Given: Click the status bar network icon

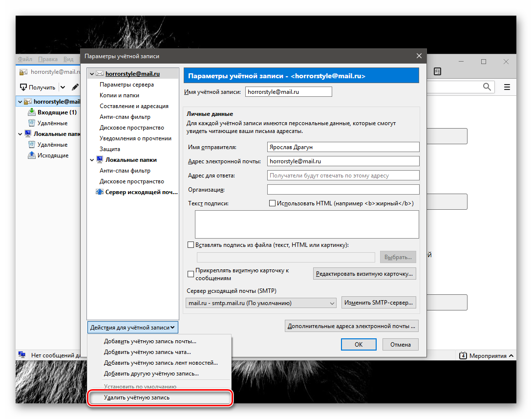Looking at the screenshot, I should (21, 355).
